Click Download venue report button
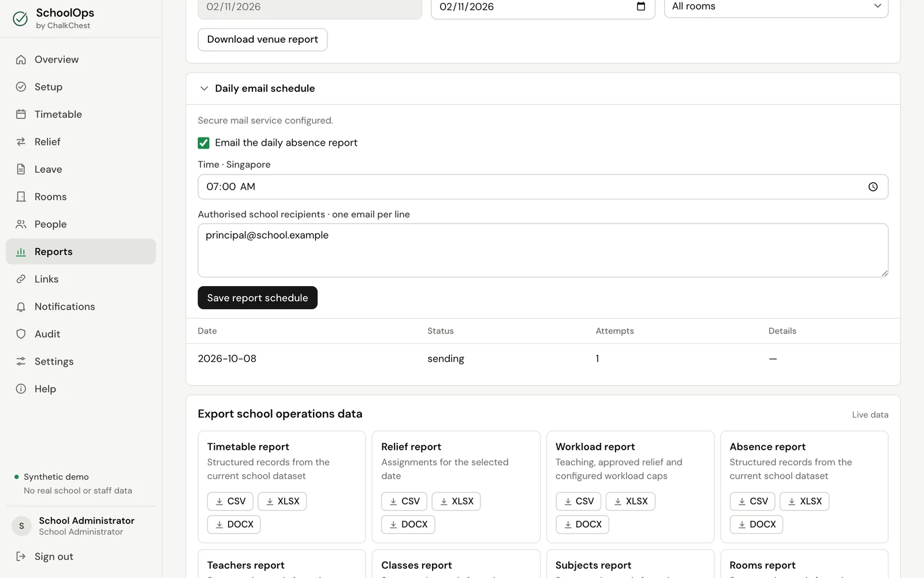The height and width of the screenshot is (578, 924). (263, 40)
